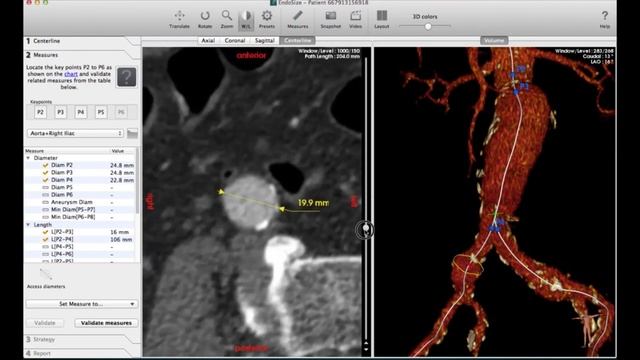Click the greyed Validate button
The image size is (640, 360).
coord(45,323)
